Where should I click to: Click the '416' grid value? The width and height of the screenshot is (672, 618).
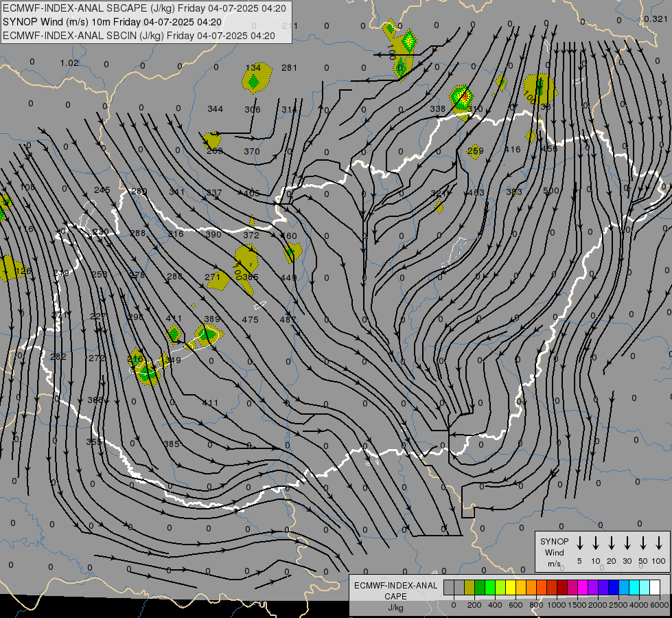coord(513,149)
